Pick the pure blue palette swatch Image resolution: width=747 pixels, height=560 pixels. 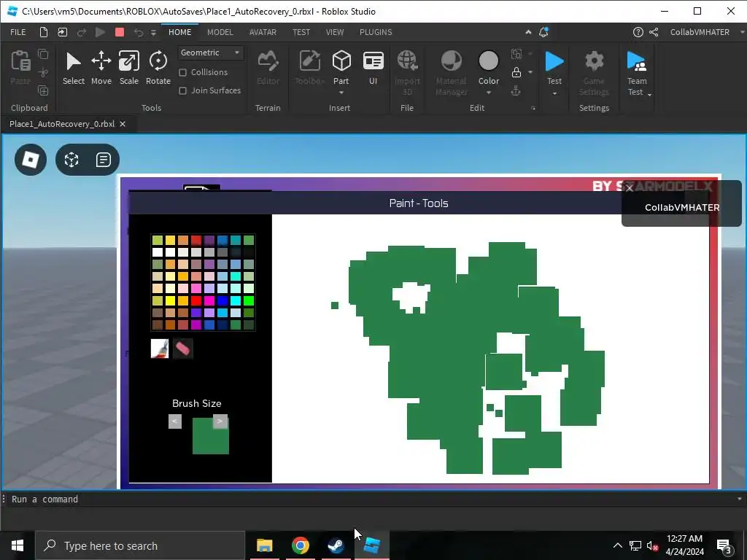click(x=222, y=300)
